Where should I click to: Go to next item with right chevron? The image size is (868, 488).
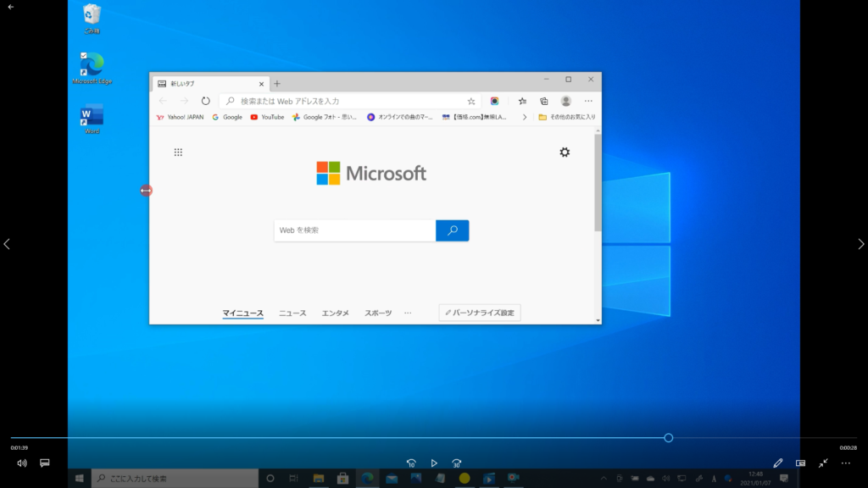[x=861, y=244]
